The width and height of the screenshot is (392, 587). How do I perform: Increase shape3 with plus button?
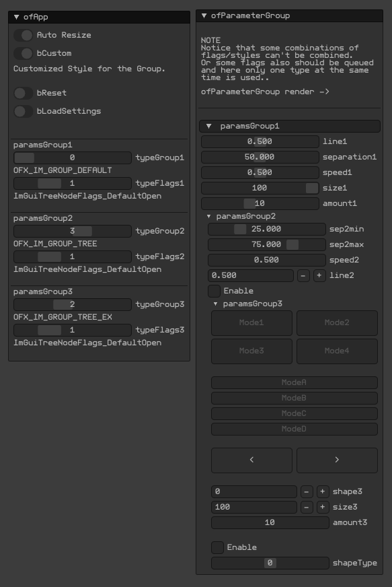323,491
